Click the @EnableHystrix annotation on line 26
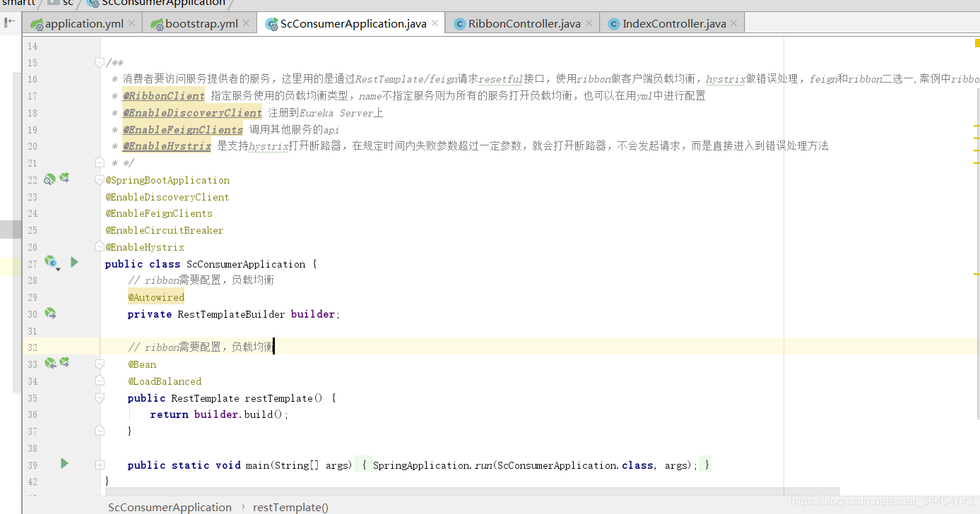 point(145,247)
